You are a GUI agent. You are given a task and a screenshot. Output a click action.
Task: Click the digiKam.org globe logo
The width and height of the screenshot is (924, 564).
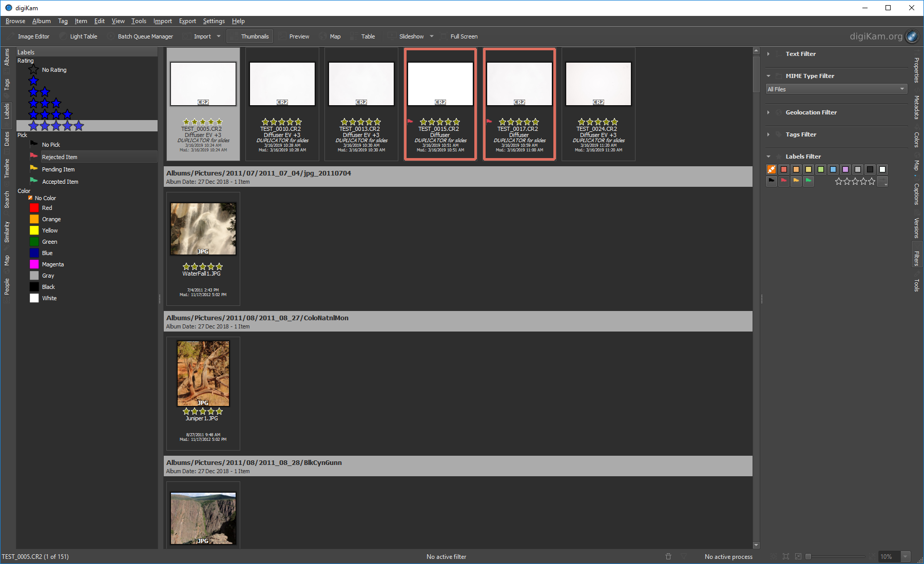click(x=912, y=36)
